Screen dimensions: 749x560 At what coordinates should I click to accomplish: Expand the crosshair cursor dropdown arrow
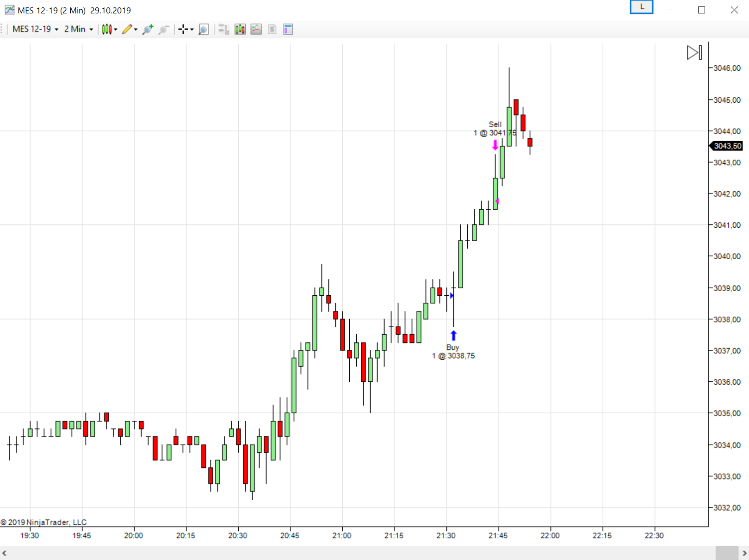[192, 30]
